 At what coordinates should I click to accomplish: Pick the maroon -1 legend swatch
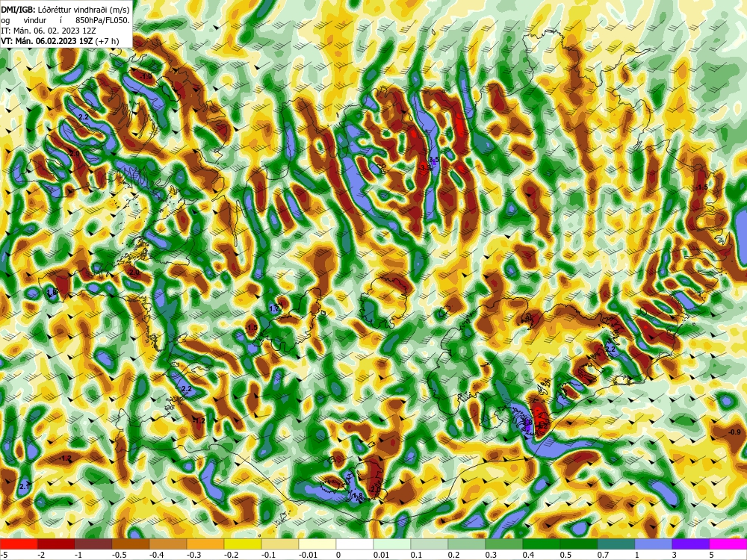click(x=93, y=544)
